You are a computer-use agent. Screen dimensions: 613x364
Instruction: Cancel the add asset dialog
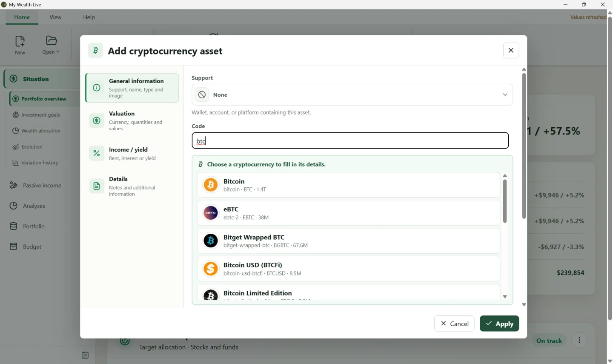454,324
